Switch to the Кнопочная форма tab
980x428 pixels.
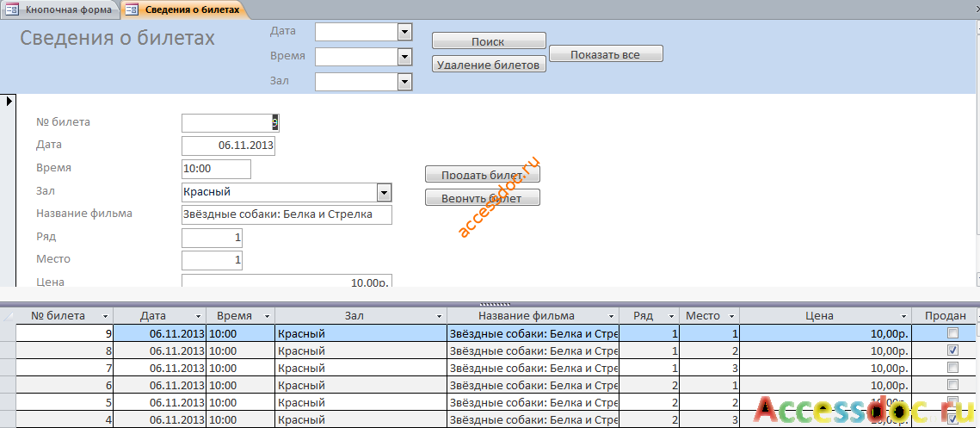click(x=61, y=9)
